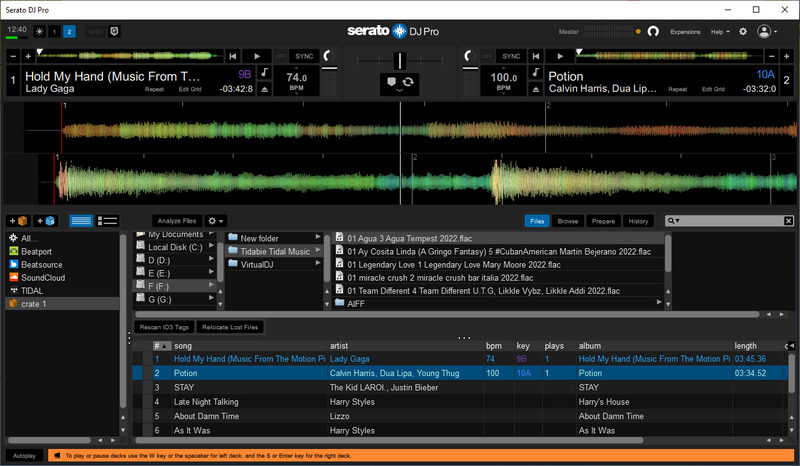
Task: Open the Beatsource streaming library
Action: click(41, 265)
